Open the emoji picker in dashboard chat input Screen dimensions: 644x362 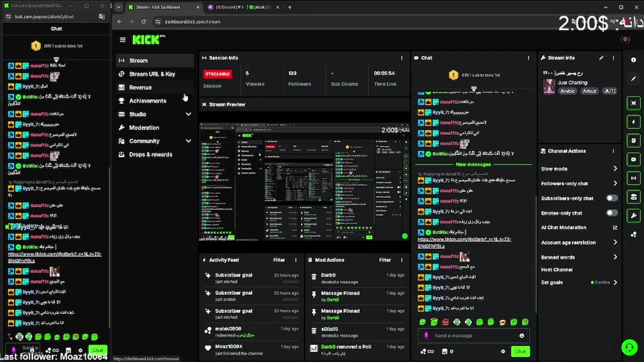[x=522, y=336]
